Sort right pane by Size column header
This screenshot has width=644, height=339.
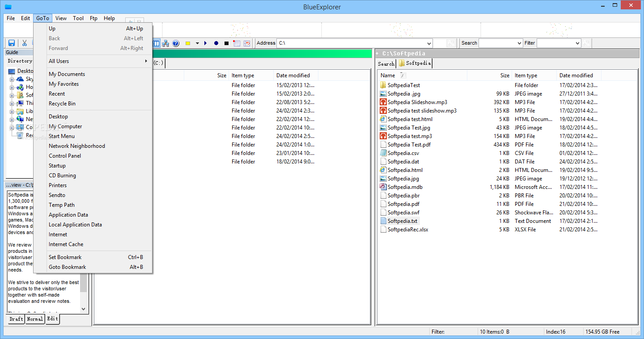(x=489, y=75)
